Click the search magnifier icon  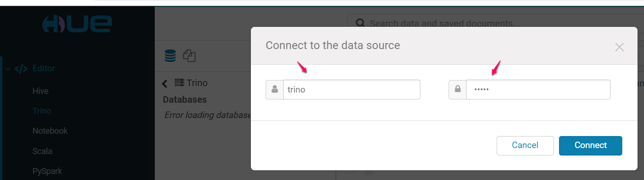360,23
